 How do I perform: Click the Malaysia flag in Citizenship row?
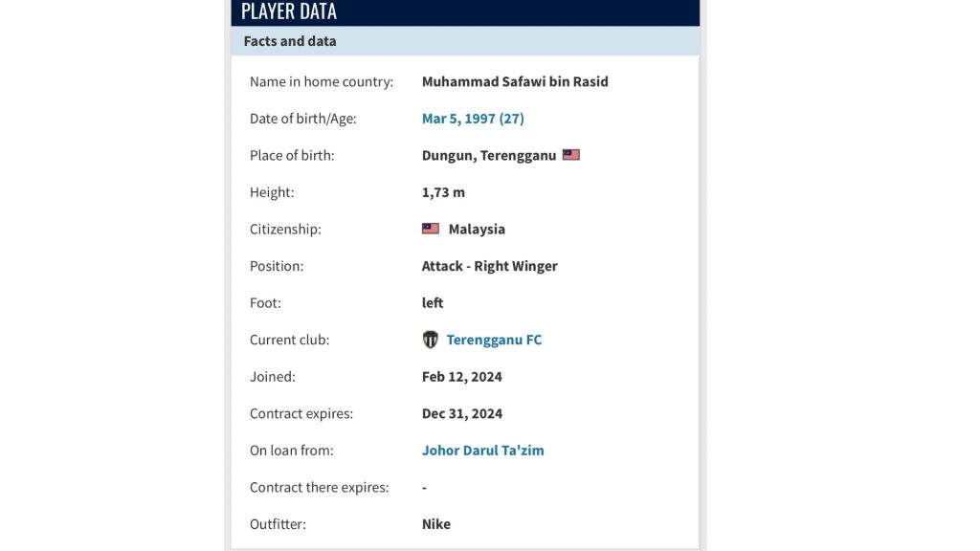(x=430, y=229)
